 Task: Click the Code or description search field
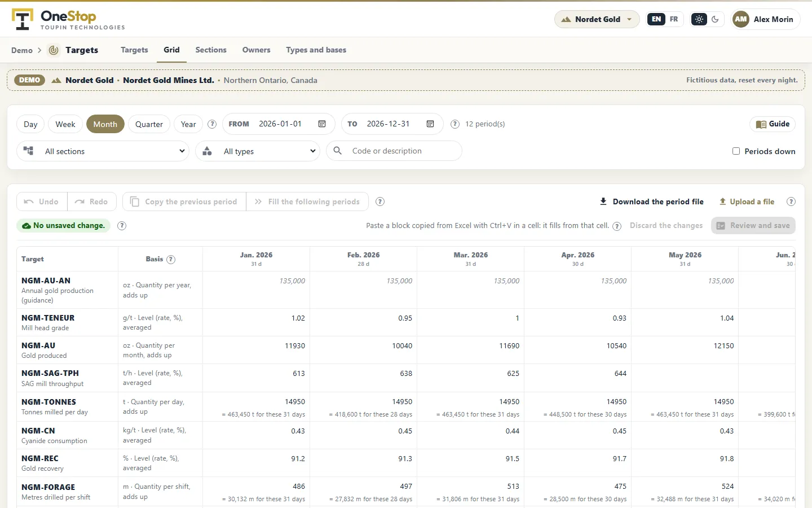394,151
